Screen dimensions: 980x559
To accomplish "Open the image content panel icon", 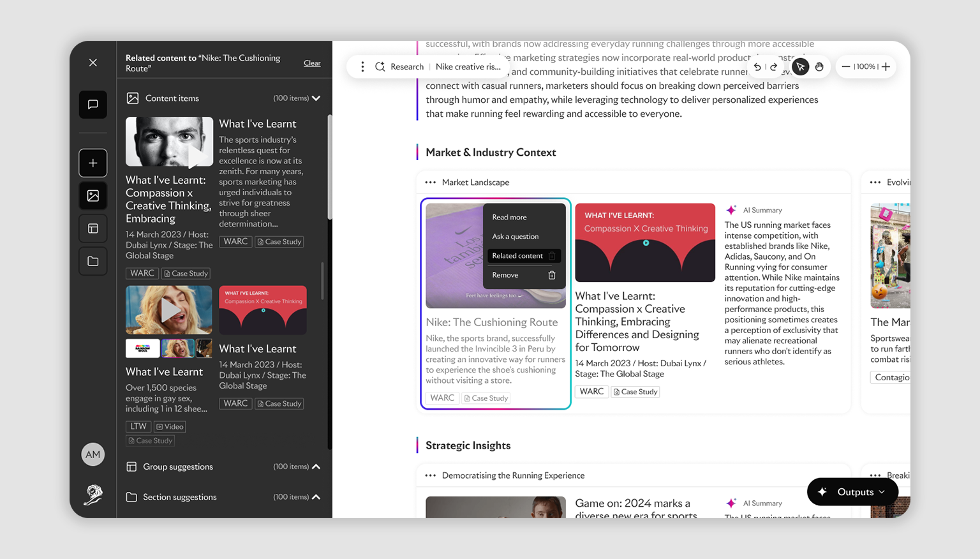I will pos(93,196).
